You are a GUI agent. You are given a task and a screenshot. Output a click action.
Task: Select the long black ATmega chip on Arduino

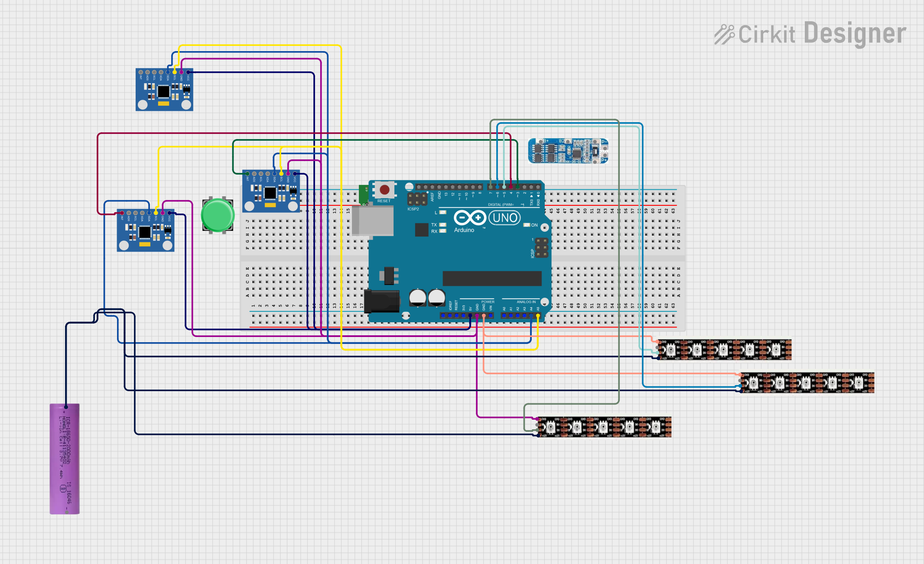pyautogui.click(x=492, y=278)
